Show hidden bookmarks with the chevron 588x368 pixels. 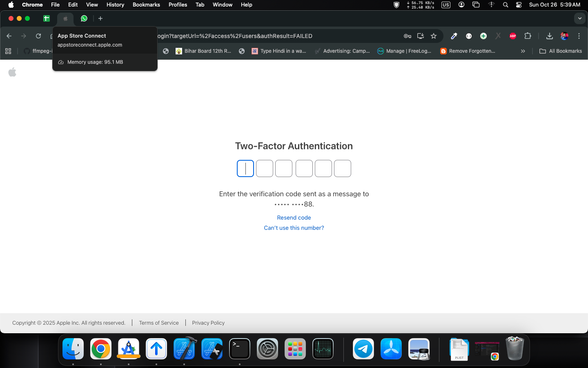tap(523, 51)
